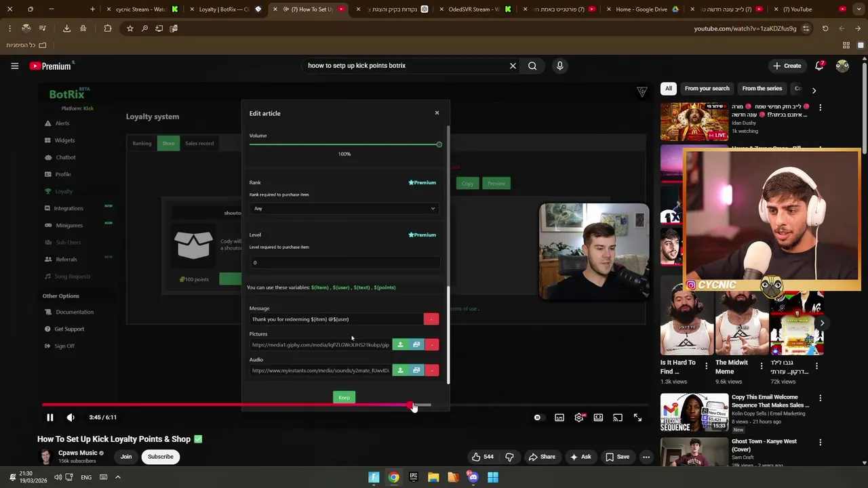Cast the video to a TV
The height and width of the screenshot is (488, 868).
click(x=618, y=418)
